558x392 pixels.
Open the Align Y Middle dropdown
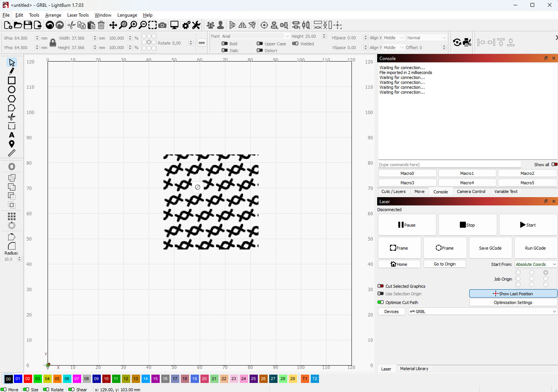(x=394, y=48)
